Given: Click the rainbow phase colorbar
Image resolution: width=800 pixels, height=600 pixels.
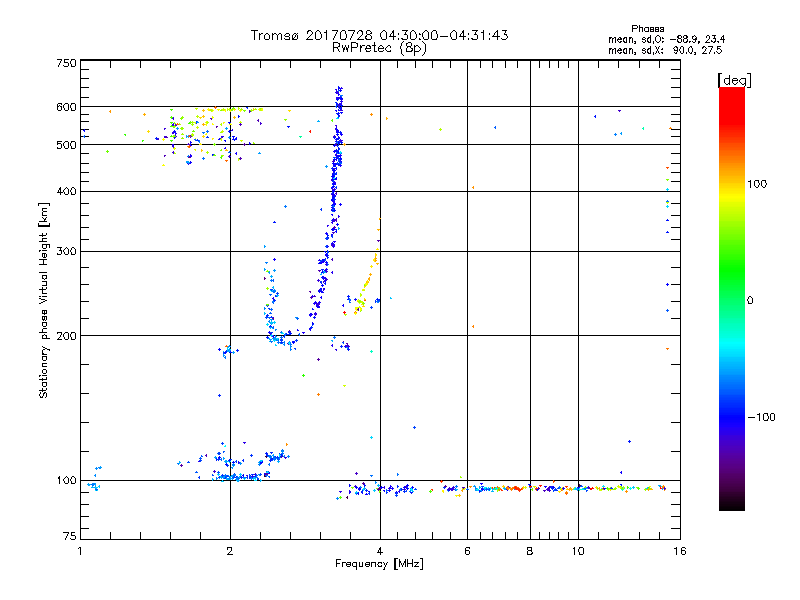Looking at the screenshot, I should 732,298.
